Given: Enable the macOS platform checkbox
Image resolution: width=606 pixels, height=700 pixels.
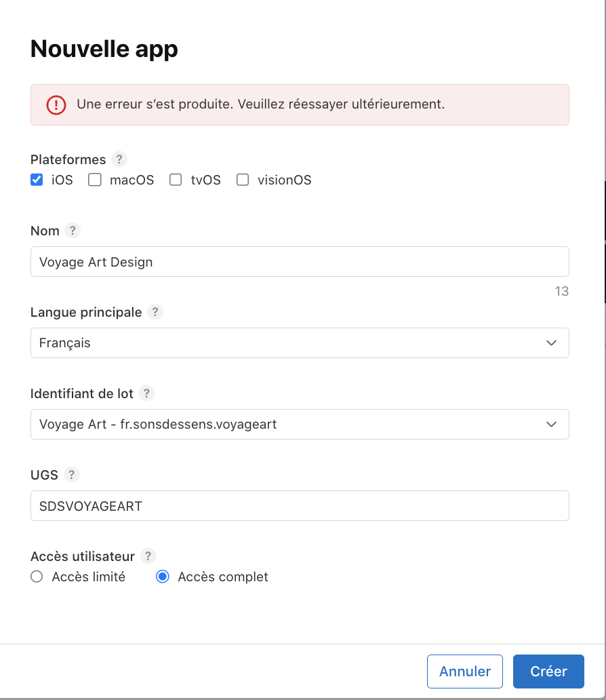Looking at the screenshot, I should click(x=94, y=180).
